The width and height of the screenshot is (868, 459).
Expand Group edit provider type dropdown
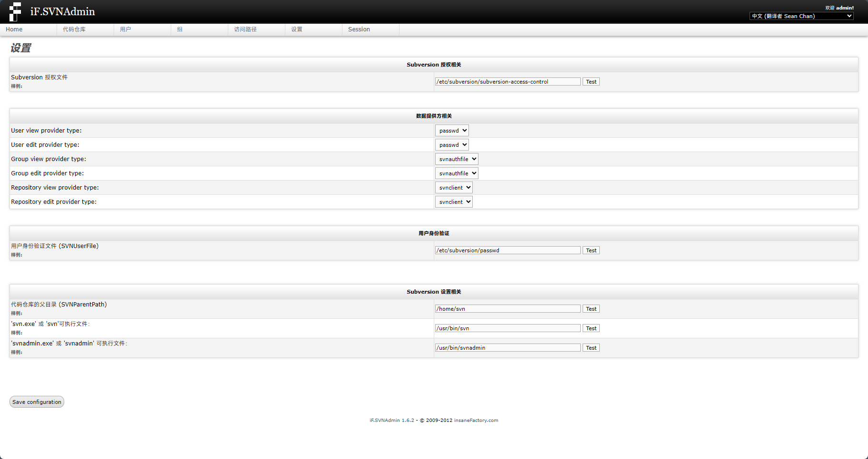click(457, 173)
